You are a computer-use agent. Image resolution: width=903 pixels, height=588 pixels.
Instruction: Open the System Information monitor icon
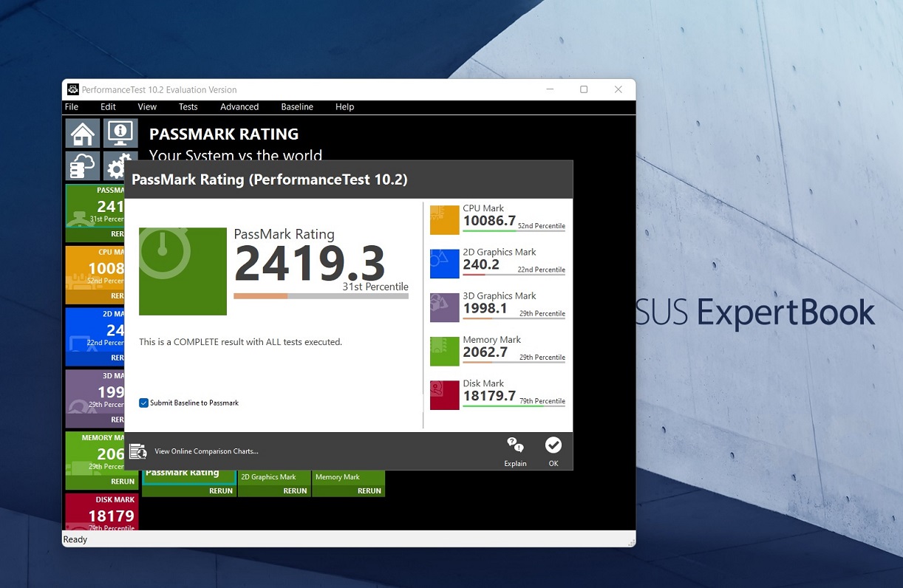pos(120,134)
